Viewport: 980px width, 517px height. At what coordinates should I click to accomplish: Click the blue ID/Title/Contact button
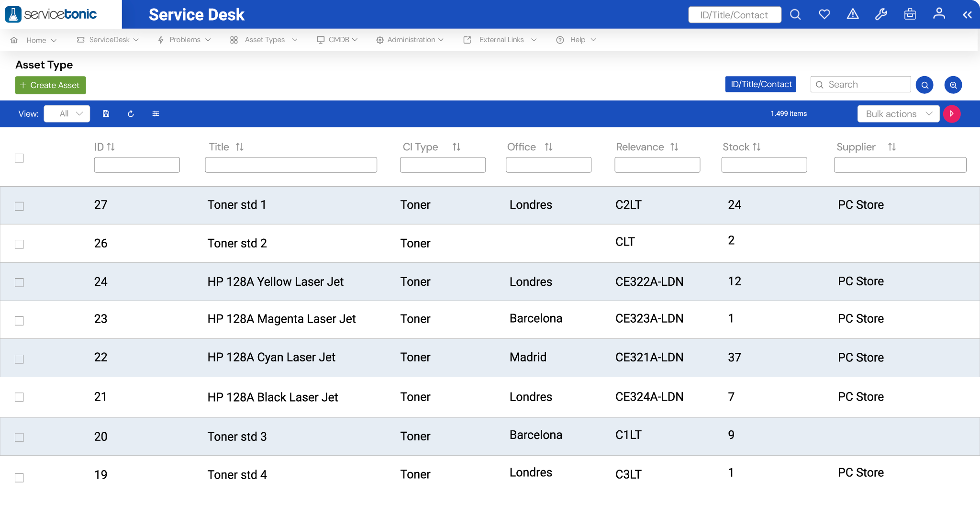coord(761,84)
